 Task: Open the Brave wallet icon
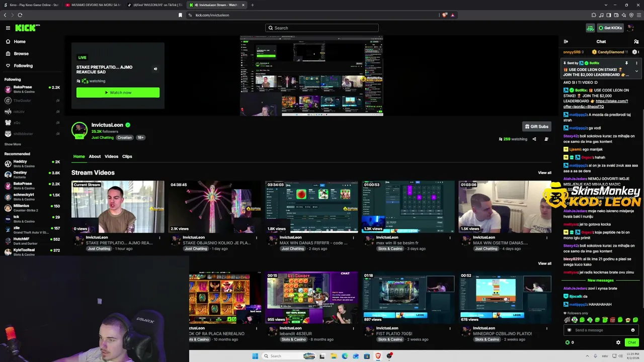click(x=616, y=15)
